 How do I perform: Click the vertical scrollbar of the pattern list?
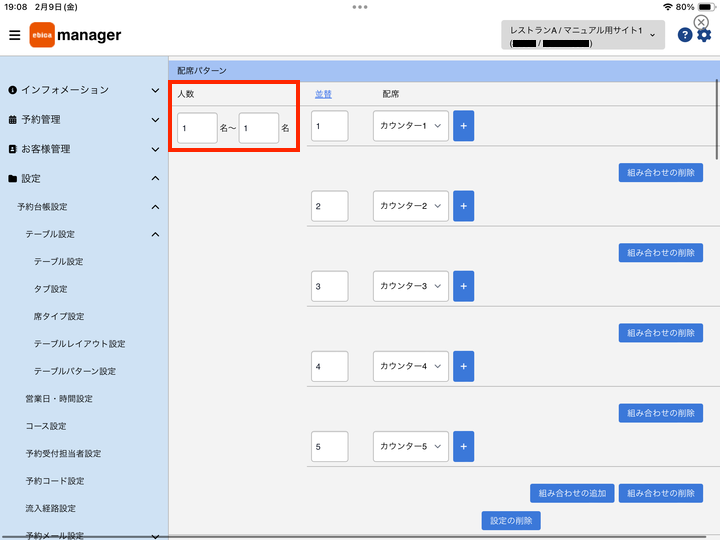tap(717, 119)
